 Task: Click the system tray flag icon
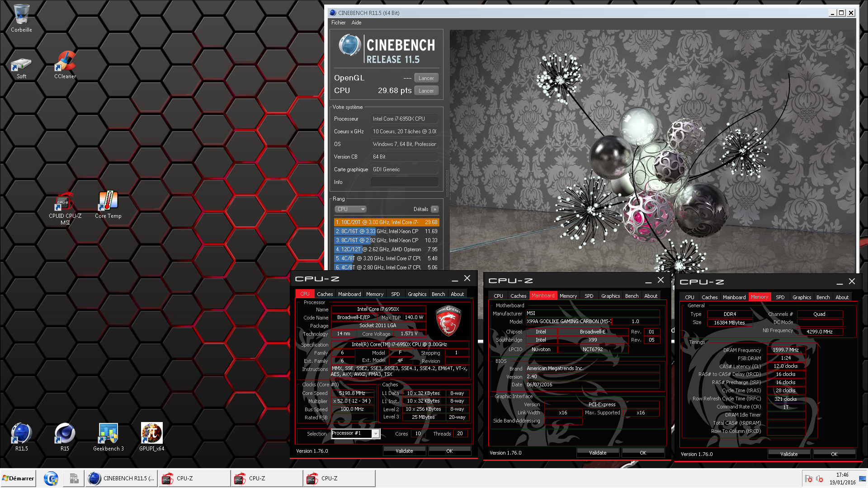809,479
